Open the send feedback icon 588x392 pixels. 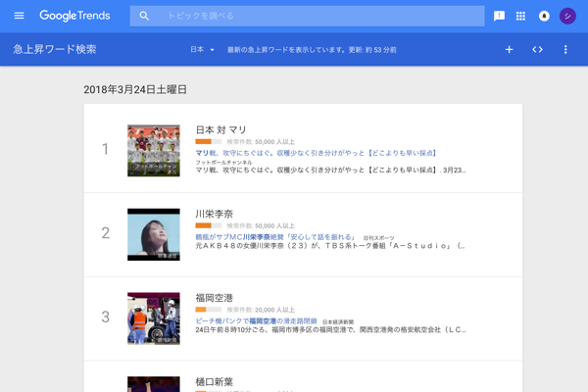(499, 16)
